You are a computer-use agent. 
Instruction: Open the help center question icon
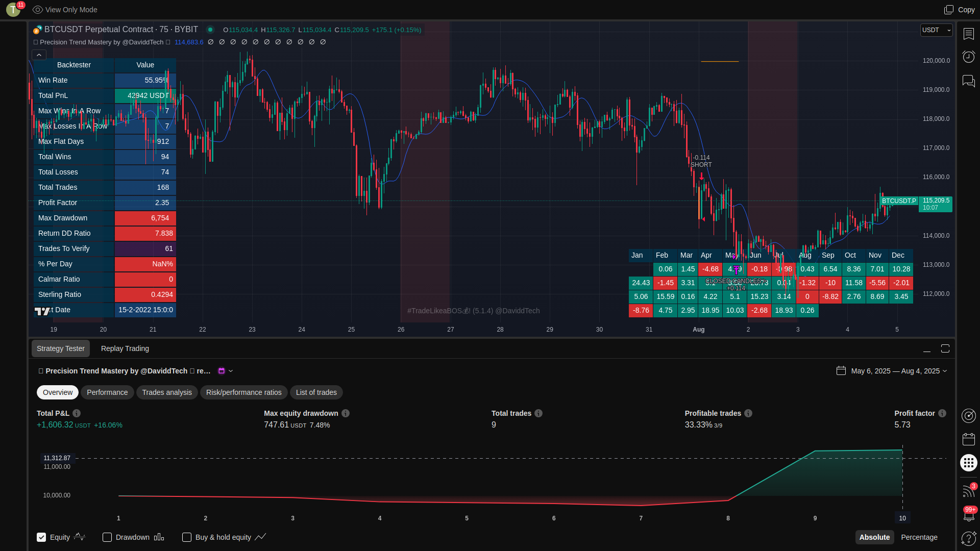pos(968,538)
